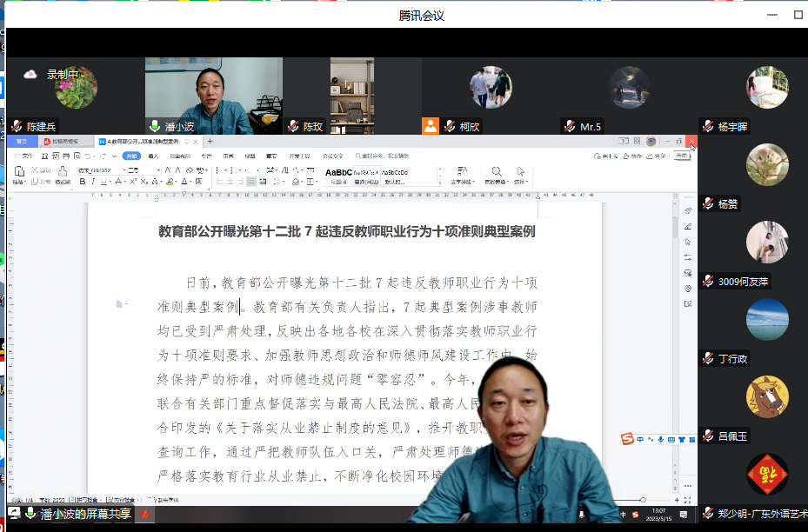Apply italic formatting to text
The image size is (808, 532).
click(93, 182)
